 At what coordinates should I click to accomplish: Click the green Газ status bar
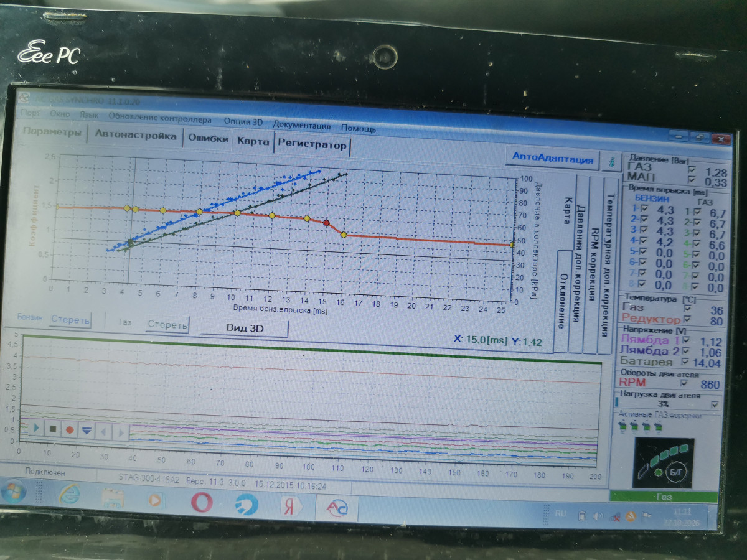tap(663, 497)
